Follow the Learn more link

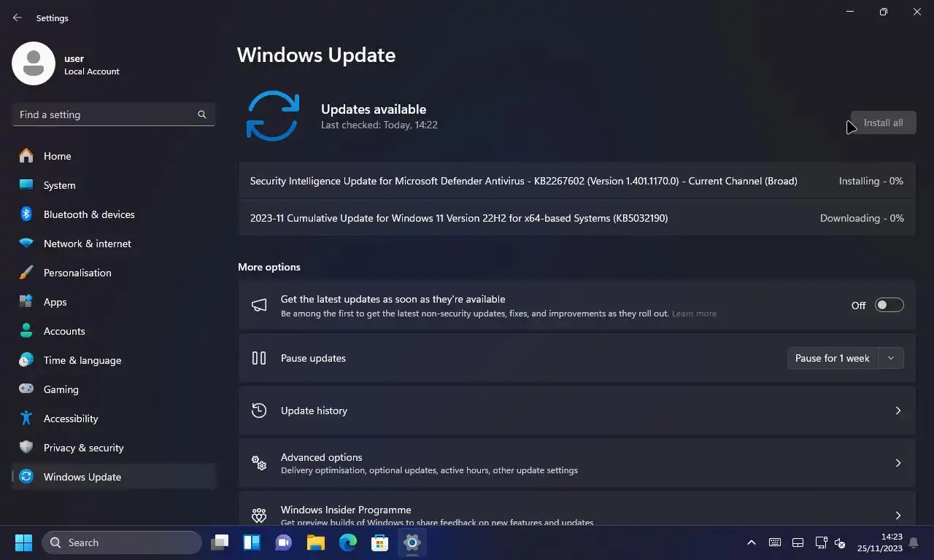[694, 314]
